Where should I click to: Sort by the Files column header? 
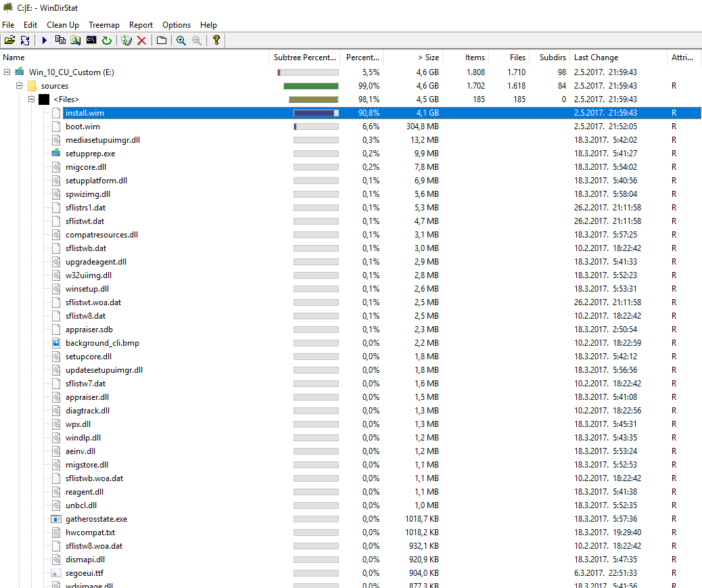509,58
